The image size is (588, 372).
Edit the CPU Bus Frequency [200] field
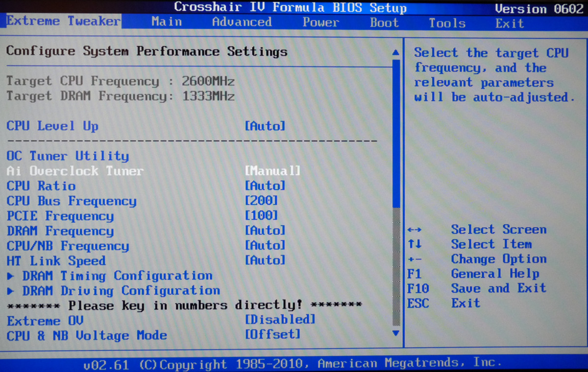click(x=261, y=201)
